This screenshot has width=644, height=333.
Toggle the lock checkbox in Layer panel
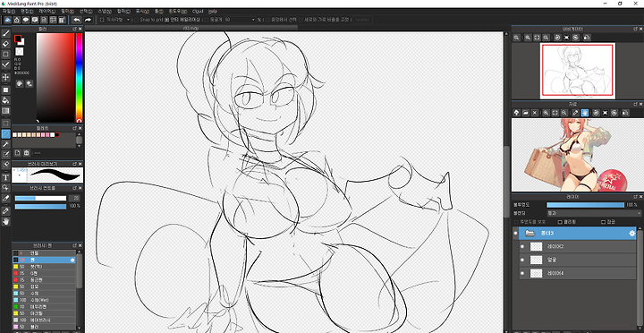(604, 222)
